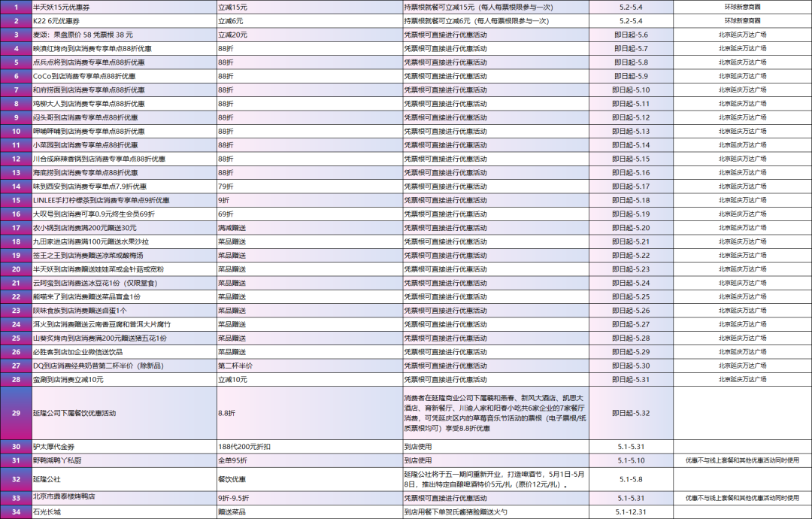The width and height of the screenshot is (812, 519).
Task: Select row number 29 cell
Action: pyautogui.click(x=15, y=413)
